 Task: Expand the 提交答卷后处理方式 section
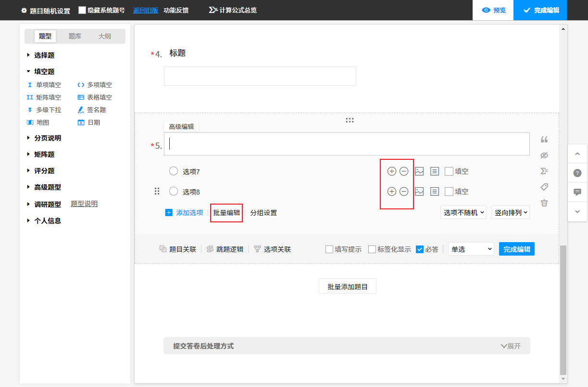[511, 346]
